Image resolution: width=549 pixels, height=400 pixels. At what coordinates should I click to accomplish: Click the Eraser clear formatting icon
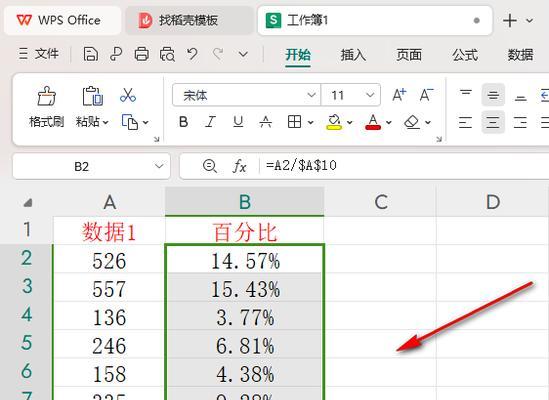[412, 122]
